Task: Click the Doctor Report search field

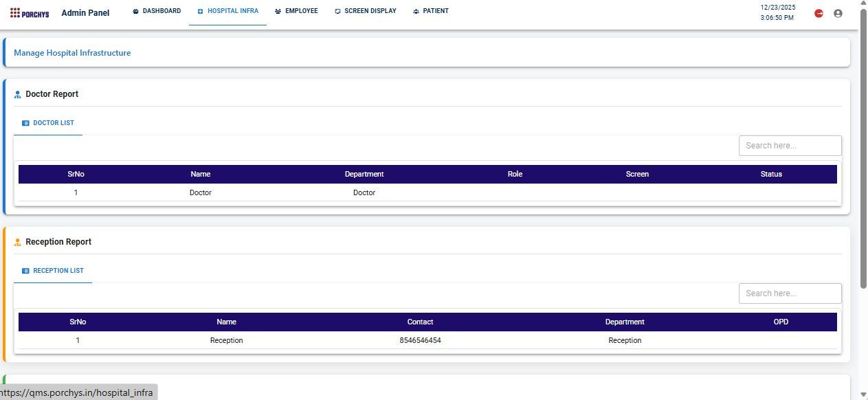Action: pos(790,146)
